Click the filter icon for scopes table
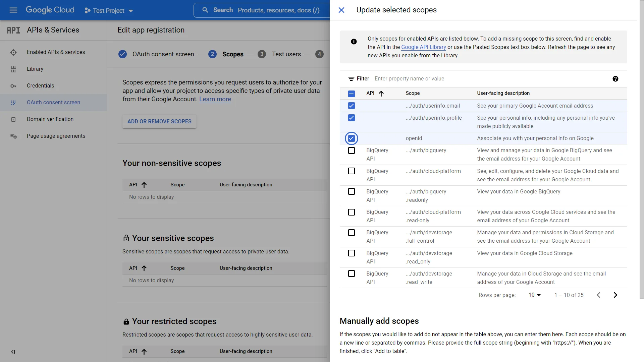The image size is (644, 362). [x=351, y=79]
